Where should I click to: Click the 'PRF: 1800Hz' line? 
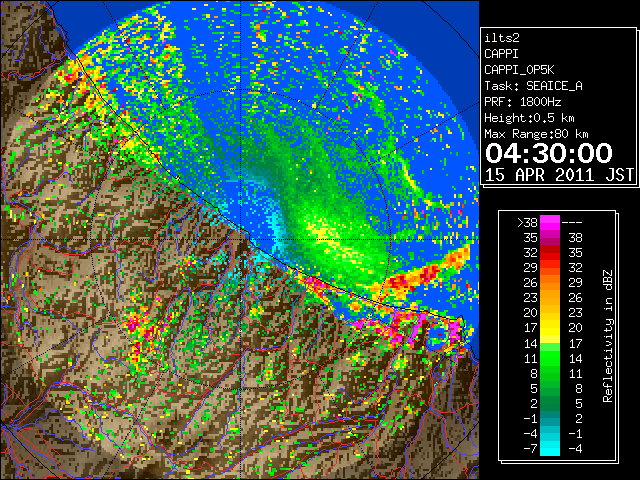522,102
